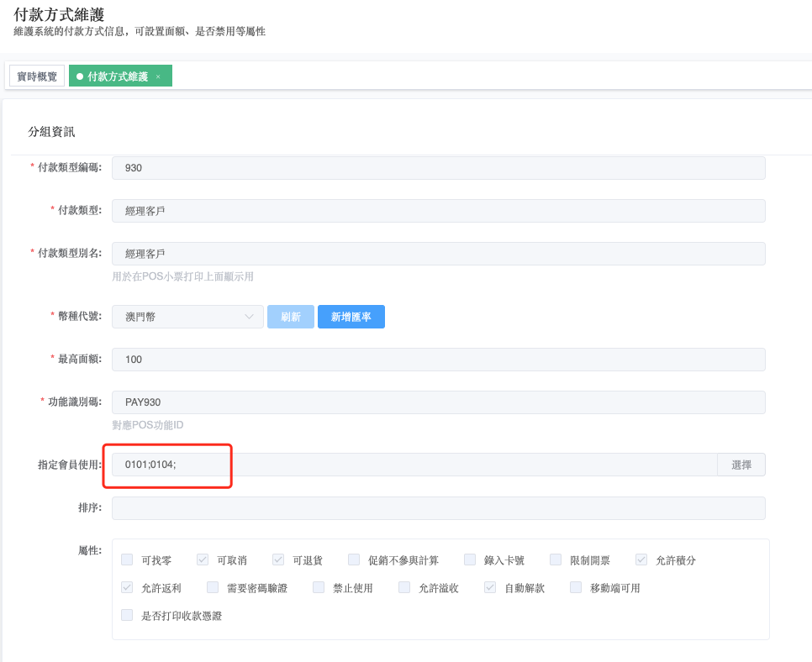Click the hint text 對應POS功能ID
The image size is (812, 662).
click(x=148, y=425)
